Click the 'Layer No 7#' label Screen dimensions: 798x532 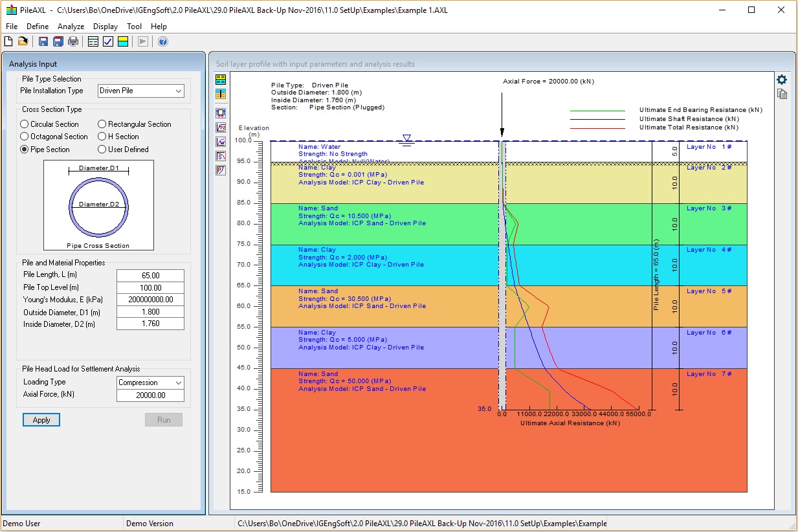pyautogui.click(x=709, y=374)
